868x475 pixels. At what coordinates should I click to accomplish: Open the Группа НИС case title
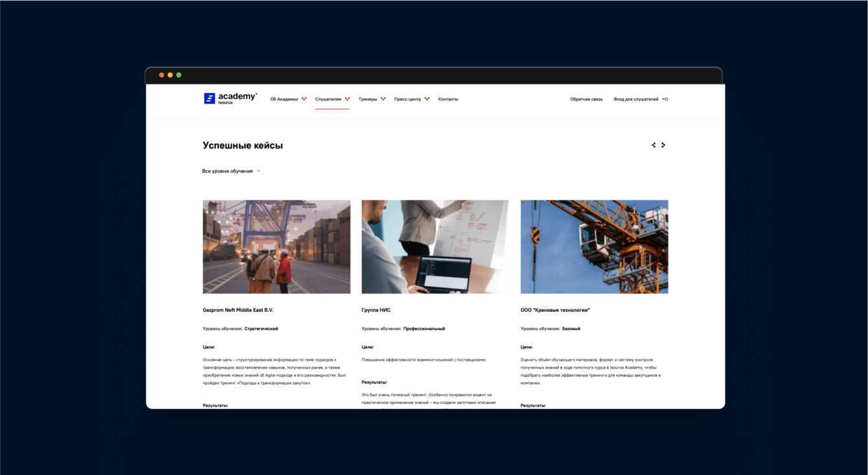tap(376, 310)
